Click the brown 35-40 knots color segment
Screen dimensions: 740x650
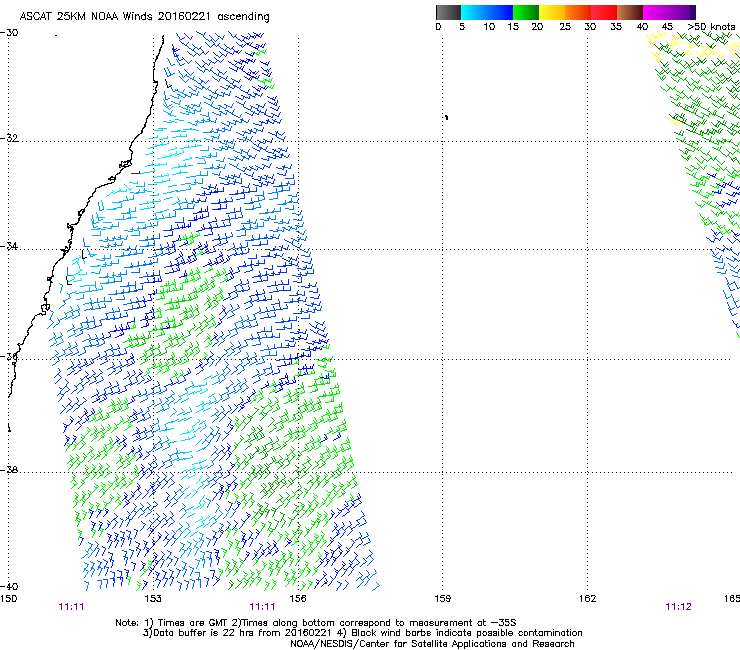click(630, 12)
